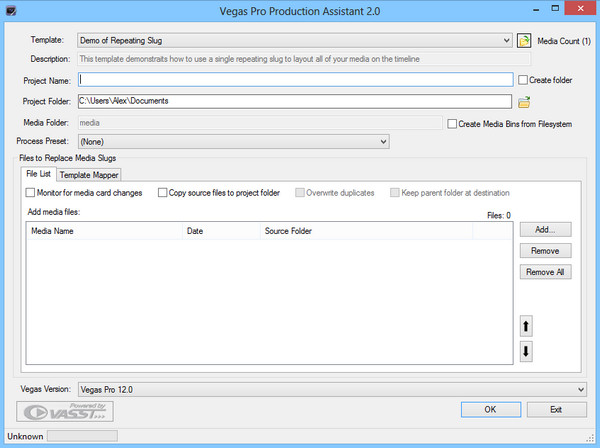600x448 pixels.
Task: Check Copy source files to project folder
Action: click(163, 192)
